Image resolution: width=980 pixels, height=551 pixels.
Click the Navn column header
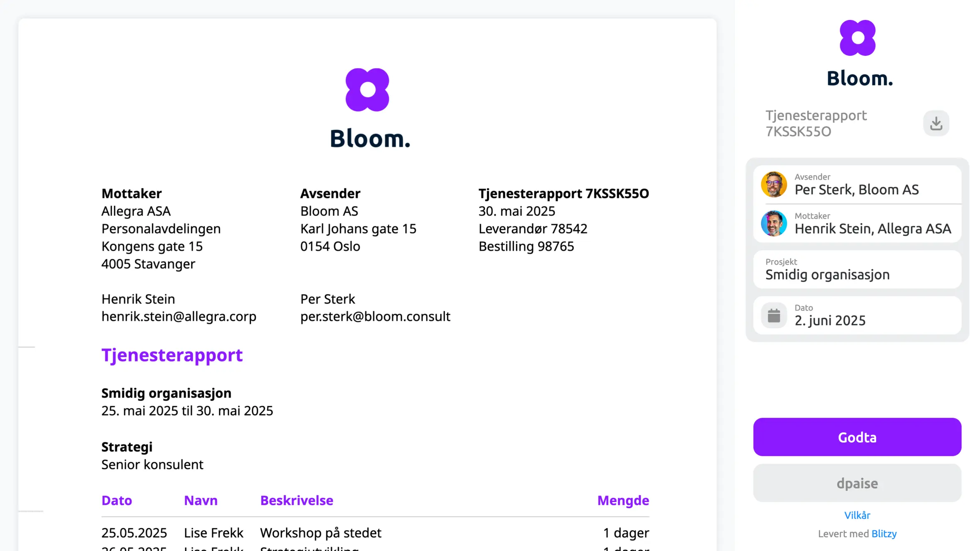click(201, 500)
